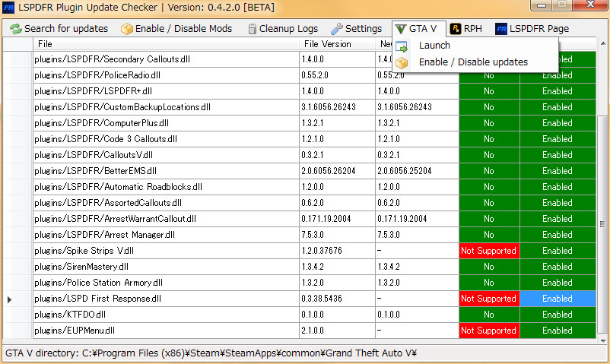Toggle Enabled status for EUPMenu.dll
Viewport: 610px width, 364px height.
tap(558, 331)
